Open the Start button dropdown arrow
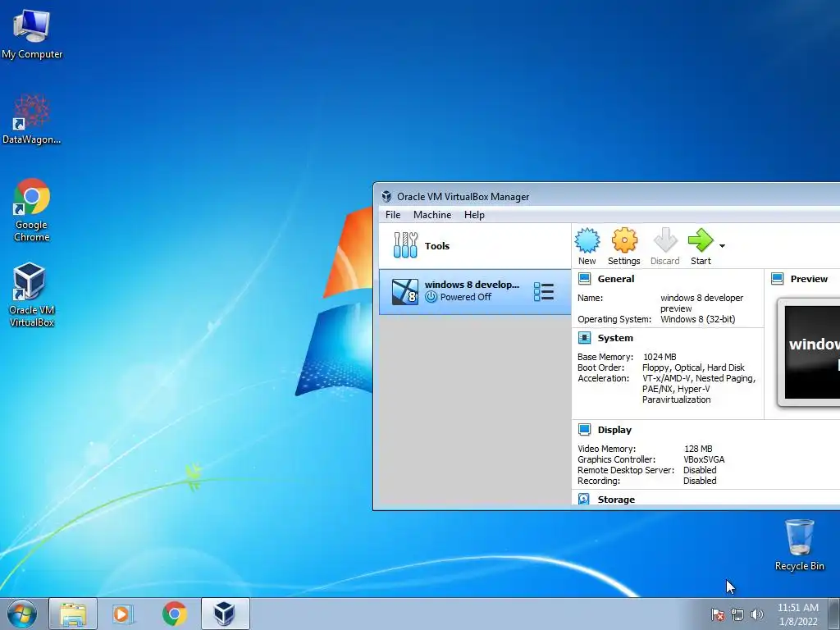840x630 pixels. point(722,246)
